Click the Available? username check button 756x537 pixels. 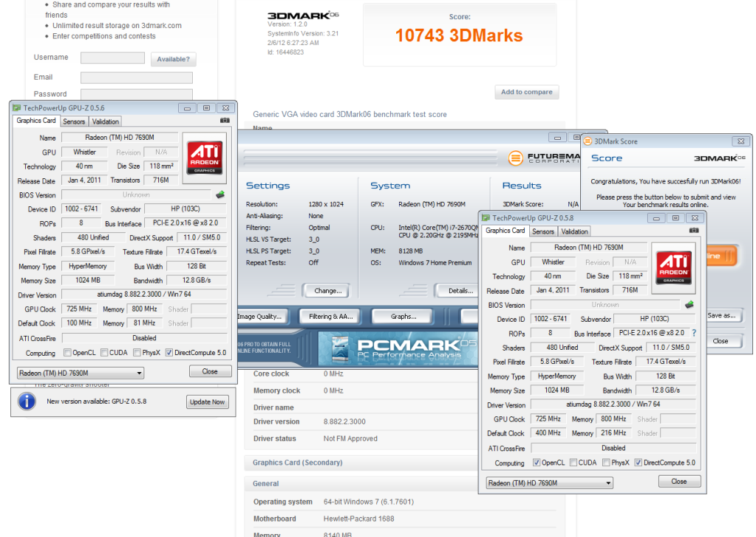click(x=173, y=59)
